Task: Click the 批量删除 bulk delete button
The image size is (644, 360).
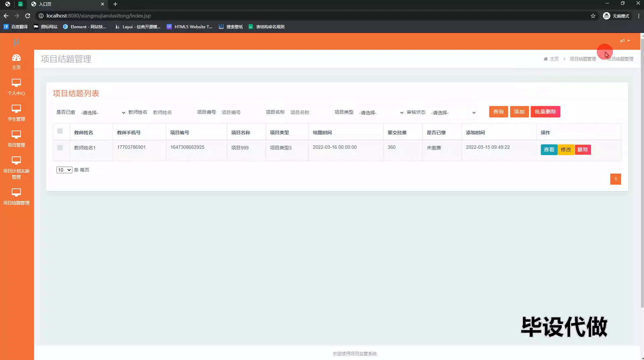Action: click(545, 111)
